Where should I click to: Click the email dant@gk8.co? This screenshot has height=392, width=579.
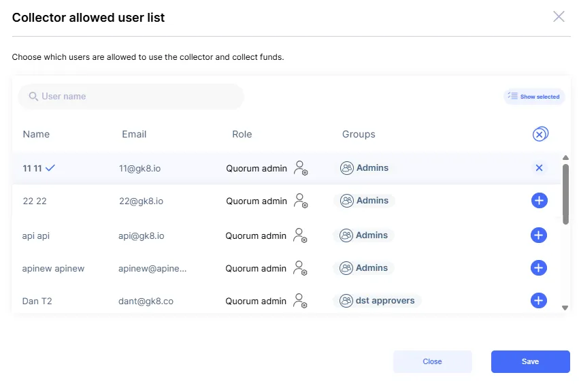click(146, 301)
